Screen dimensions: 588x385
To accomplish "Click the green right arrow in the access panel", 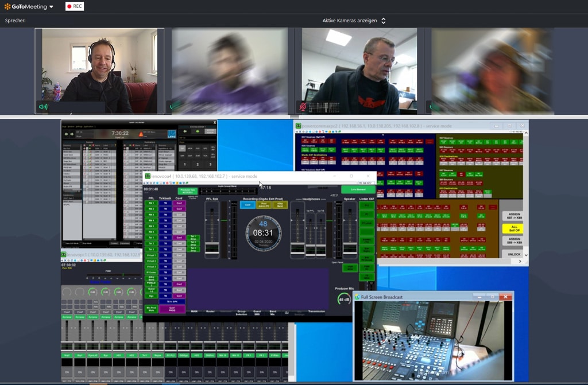I will point(198,131).
